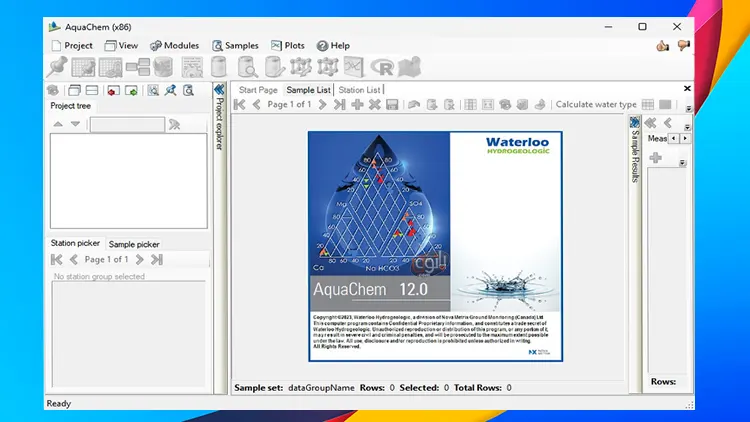Click the pushpin with magnifier explorer icon

click(x=171, y=90)
